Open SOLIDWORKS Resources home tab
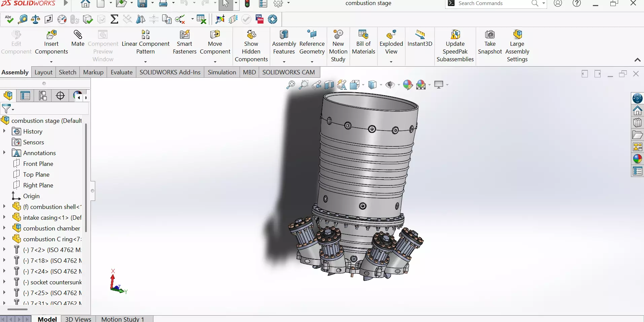The height and width of the screenshot is (322, 644). tap(637, 110)
